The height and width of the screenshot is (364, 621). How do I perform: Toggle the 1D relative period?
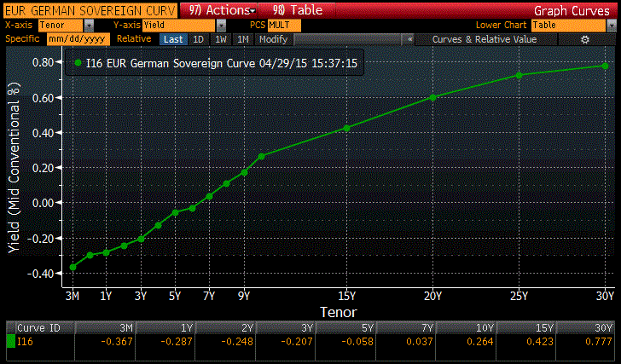point(198,39)
